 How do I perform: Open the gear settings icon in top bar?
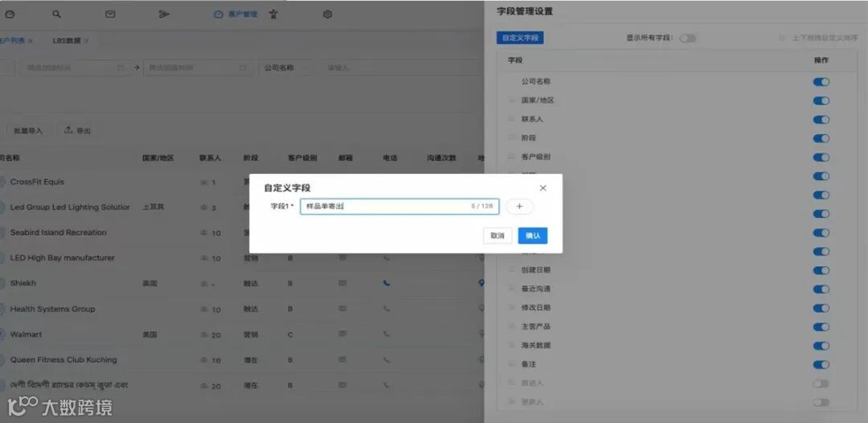point(327,14)
